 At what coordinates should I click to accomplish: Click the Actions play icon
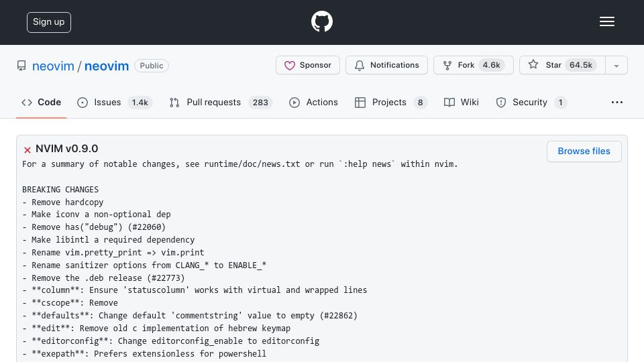point(294,103)
